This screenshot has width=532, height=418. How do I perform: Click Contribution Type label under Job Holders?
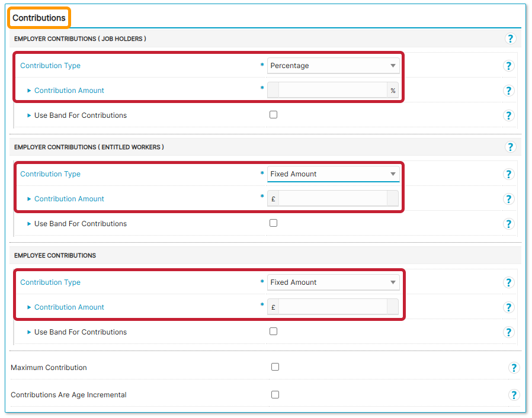point(50,66)
